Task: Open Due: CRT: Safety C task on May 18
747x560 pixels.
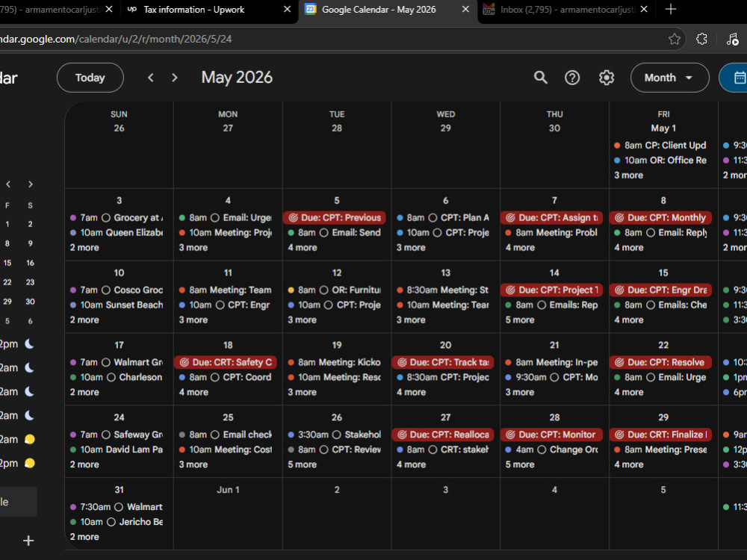Action: point(226,362)
